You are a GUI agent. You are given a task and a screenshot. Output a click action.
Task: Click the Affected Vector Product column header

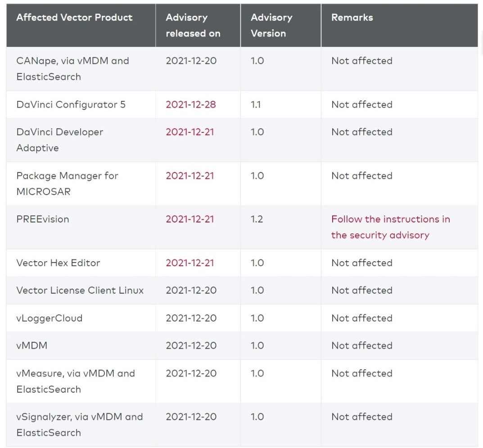coord(74,18)
